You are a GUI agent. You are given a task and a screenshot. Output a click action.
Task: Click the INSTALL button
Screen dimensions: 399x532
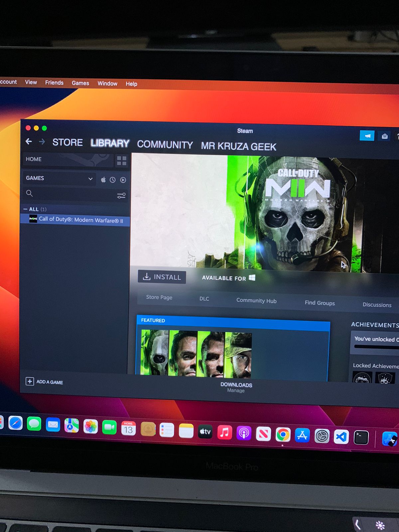tap(162, 277)
